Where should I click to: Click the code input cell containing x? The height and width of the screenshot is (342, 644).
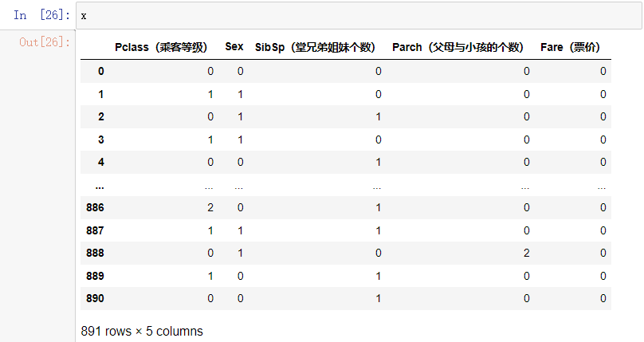click(359, 15)
